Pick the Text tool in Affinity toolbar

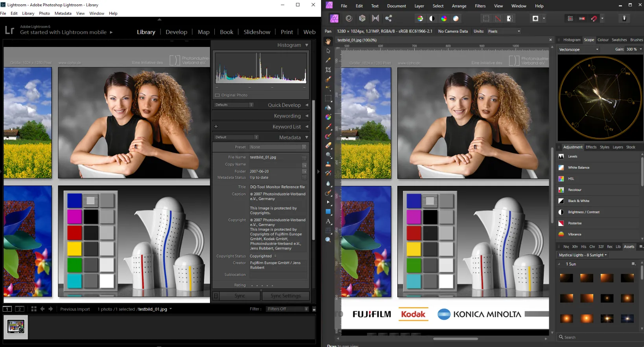(x=328, y=221)
